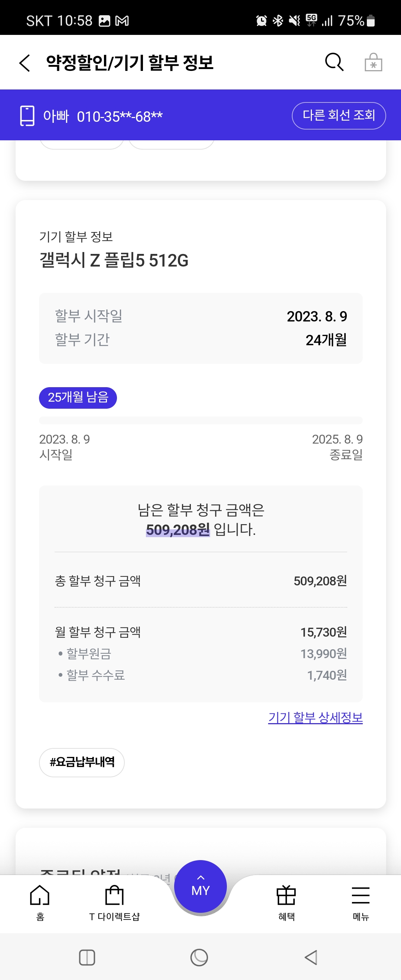Viewport: 401px width, 980px height.
Task: Tap the 25개월 남음 badge
Action: [78, 398]
